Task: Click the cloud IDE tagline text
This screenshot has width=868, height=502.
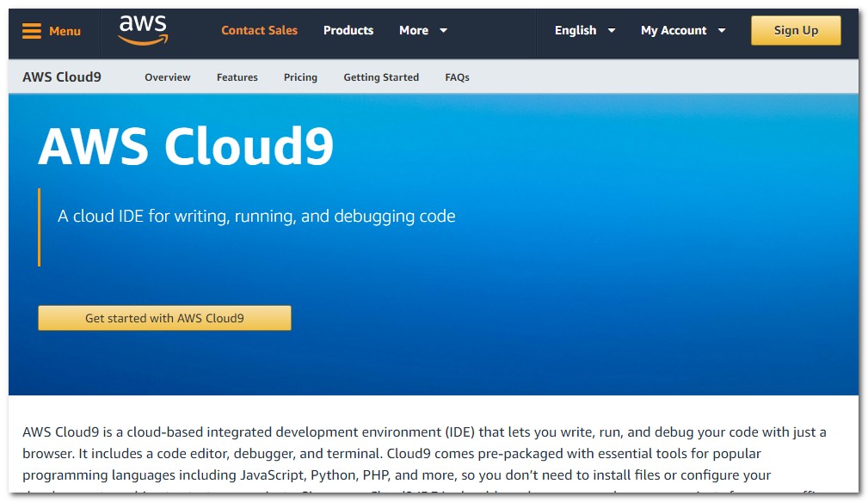Action: coord(256,216)
